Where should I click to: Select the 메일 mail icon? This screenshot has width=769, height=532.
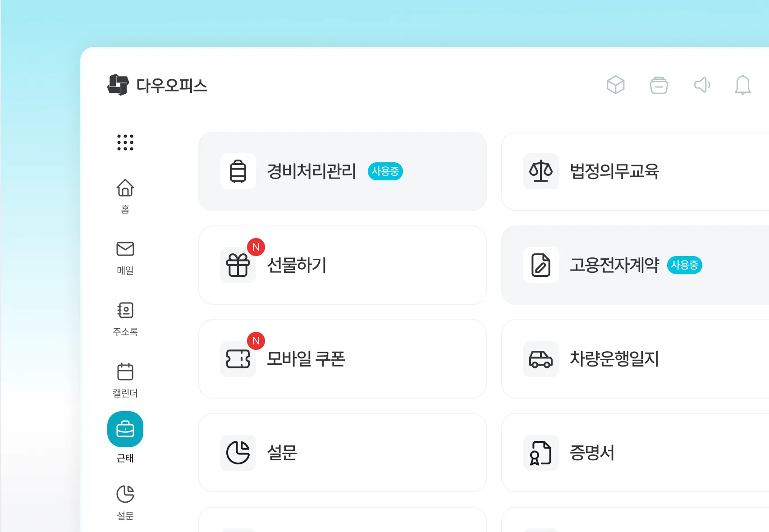point(125,249)
